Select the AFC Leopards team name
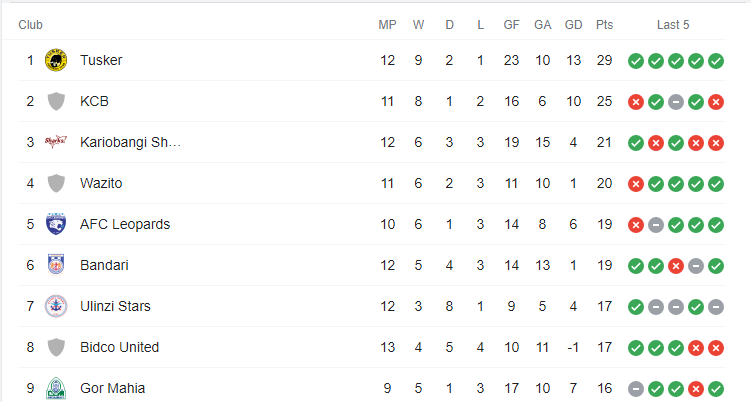Screen dimensions: 751x402 point(125,224)
